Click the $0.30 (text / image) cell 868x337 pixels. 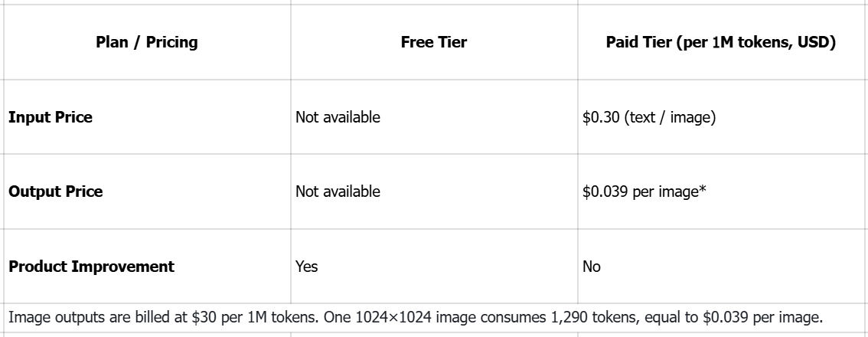(x=721, y=117)
